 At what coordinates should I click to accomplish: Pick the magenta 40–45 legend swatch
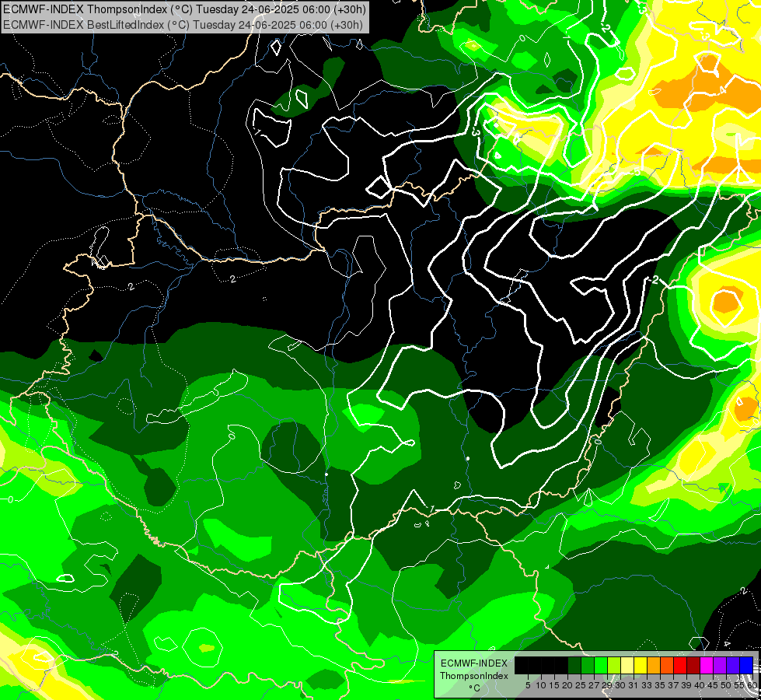point(707,665)
